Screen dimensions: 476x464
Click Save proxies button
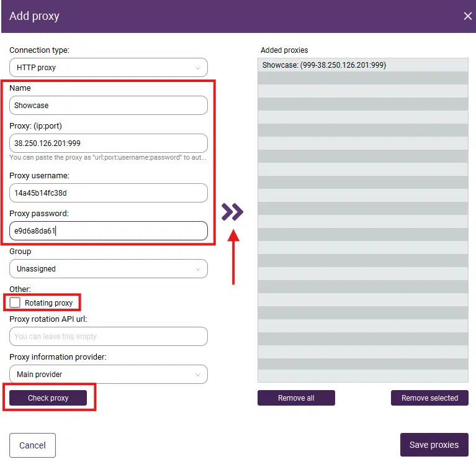(x=434, y=445)
